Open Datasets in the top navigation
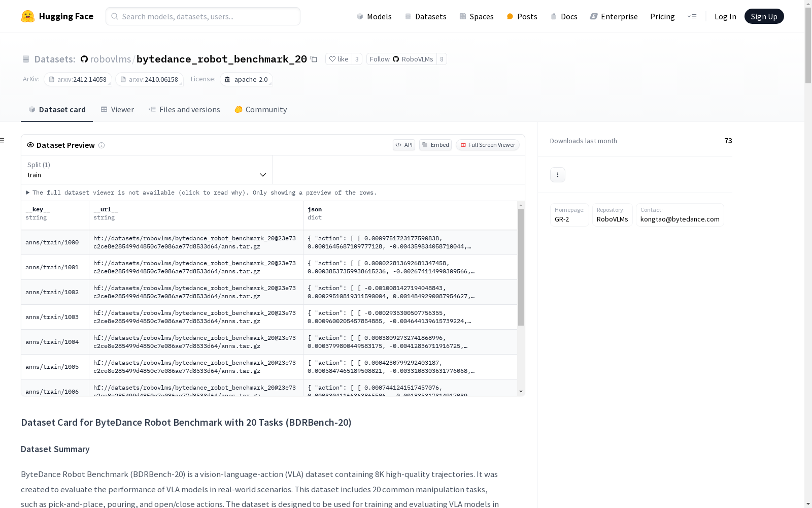This screenshot has width=812, height=508. coord(425,16)
